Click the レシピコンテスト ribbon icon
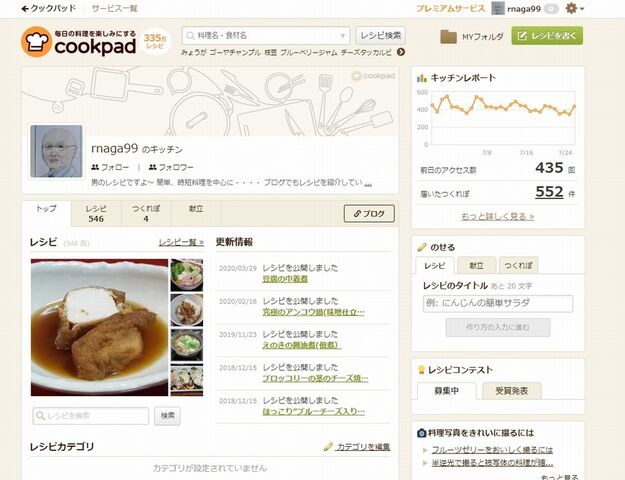This screenshot has width=625, height=480. point(421,370)
